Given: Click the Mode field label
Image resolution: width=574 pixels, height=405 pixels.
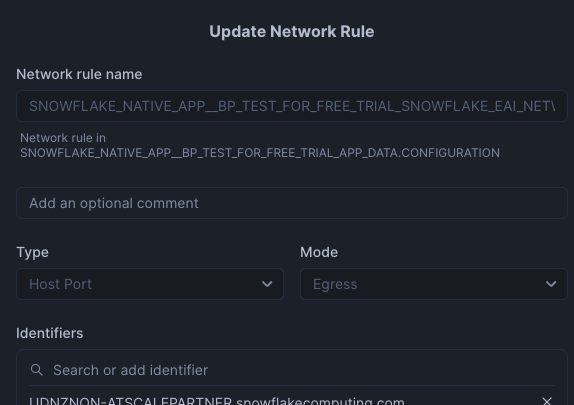Looking at the screenshot, I should point(319,252).
